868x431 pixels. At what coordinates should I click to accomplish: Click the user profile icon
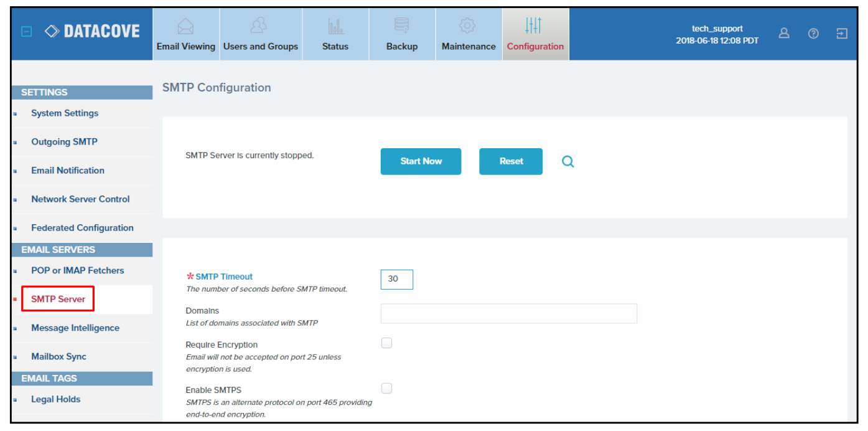[x=784, y=34]
